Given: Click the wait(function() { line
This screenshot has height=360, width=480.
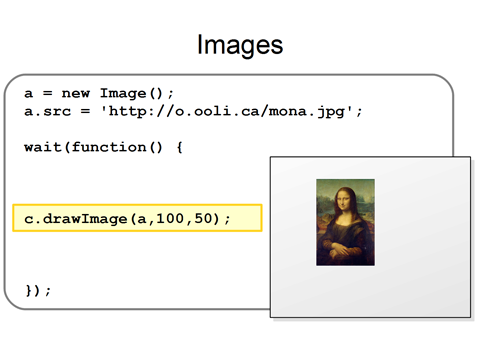Looking at the screenshot, I should click(103, 147).
